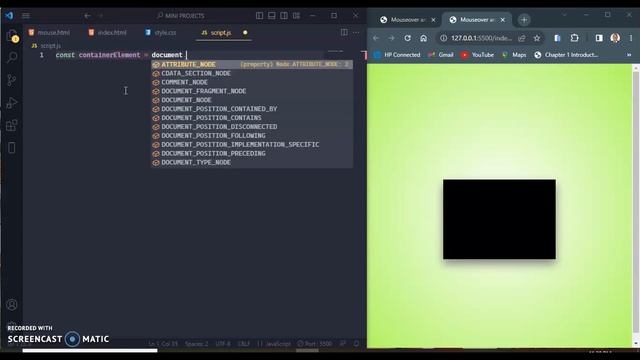Share this page from address bar
The image size is (640, 360).
point(522,38)
